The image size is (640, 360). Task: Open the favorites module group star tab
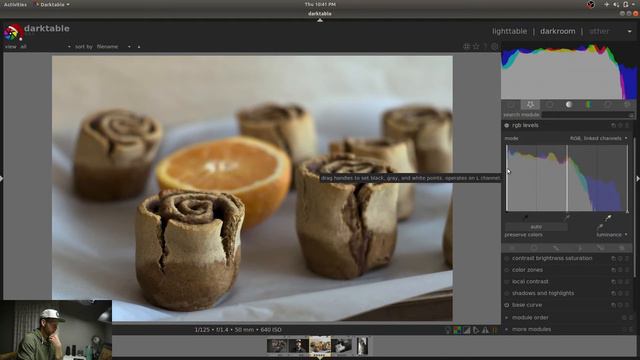pyautogui.click(x=530, y=105)
